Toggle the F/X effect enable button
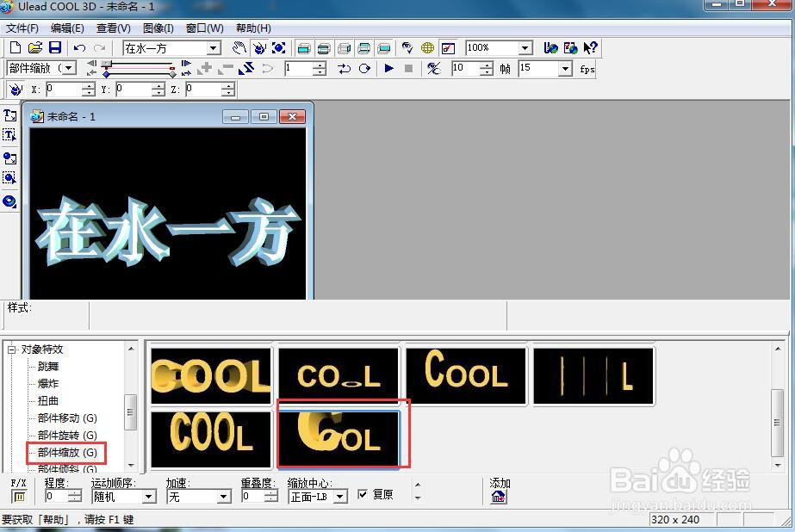This screenshot has width=795, height=532. click(x=19, y=497)
